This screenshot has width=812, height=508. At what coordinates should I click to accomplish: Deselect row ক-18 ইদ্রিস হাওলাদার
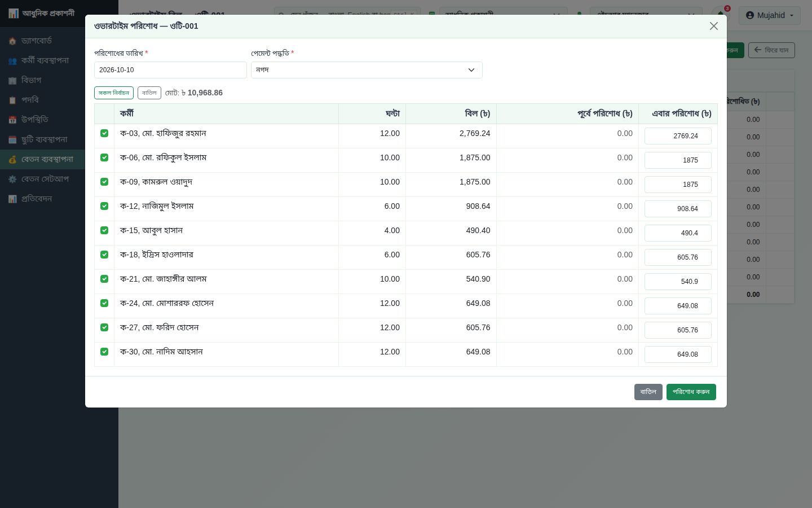coord(104,255)
